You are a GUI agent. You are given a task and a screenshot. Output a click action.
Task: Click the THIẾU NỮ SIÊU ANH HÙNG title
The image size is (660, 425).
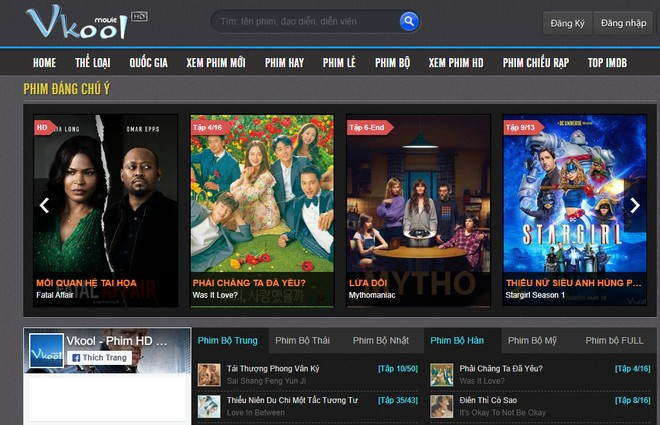pyautogui.click(x=573, y=283)
